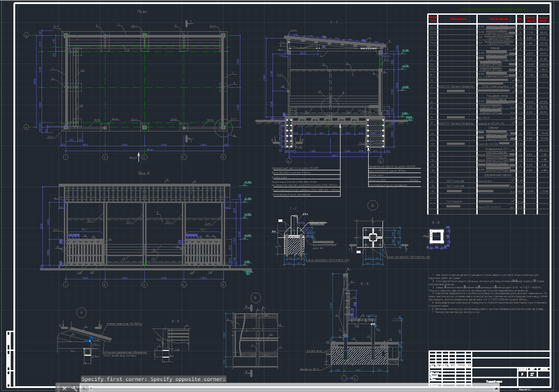Select the 'Кол.' table header
Image resolution: width=559 pixels, height=392 pixels.
pyautogui.click(x=520, y=19)
